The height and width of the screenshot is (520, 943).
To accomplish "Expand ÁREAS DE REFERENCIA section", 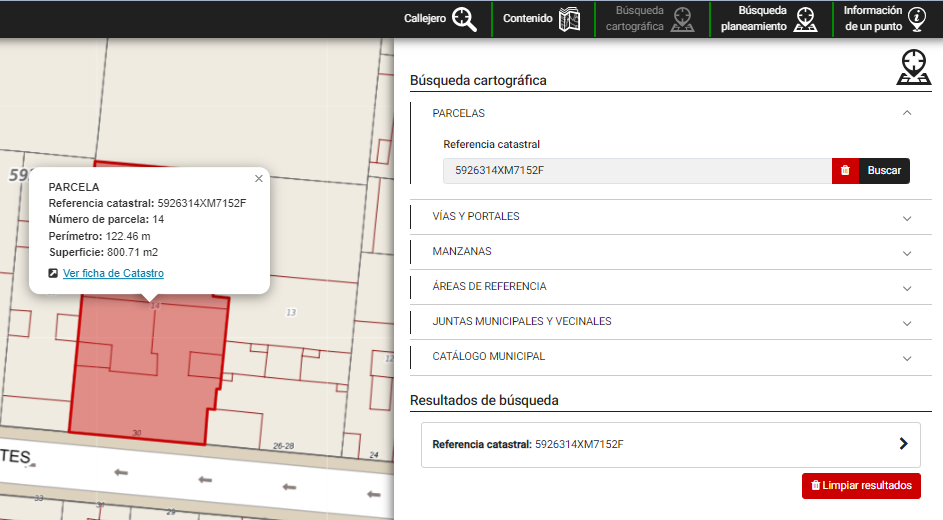I will pos(907,287).
